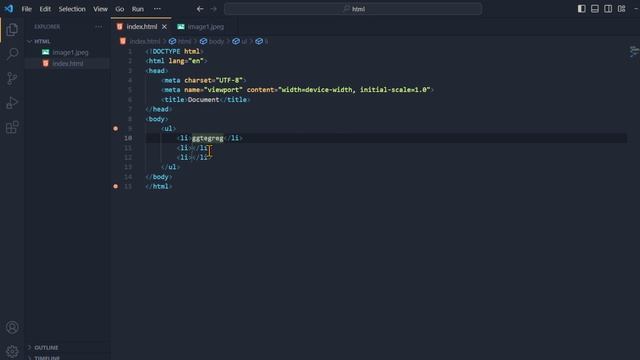The width and height of the screenshot is (640, 360).
Task: Toggle bottom panel layout icon
Action: click(x=595, y=9)
